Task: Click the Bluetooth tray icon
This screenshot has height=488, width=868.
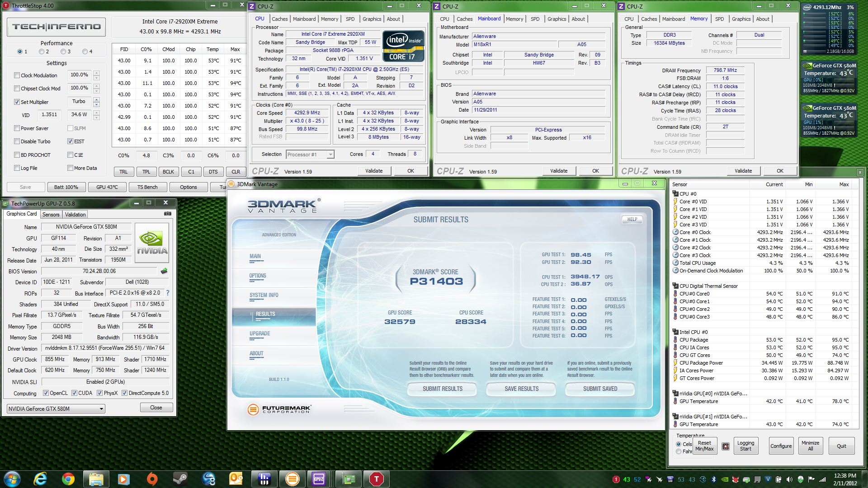Action: click(x=714, y=480)
